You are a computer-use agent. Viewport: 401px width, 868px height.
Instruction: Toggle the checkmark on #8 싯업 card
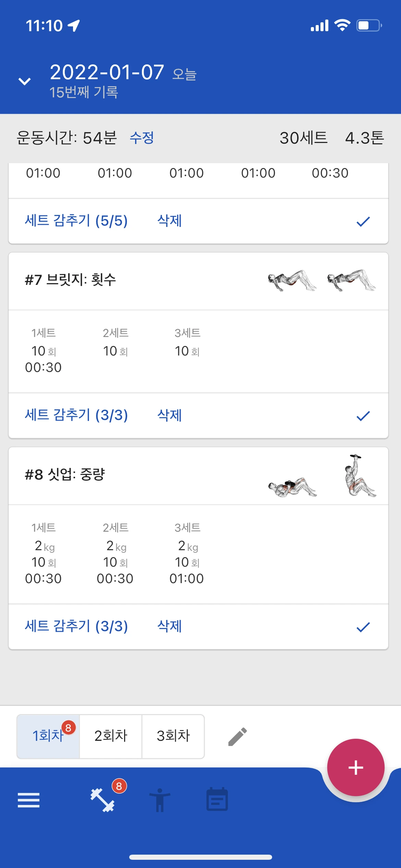point(363,627)
